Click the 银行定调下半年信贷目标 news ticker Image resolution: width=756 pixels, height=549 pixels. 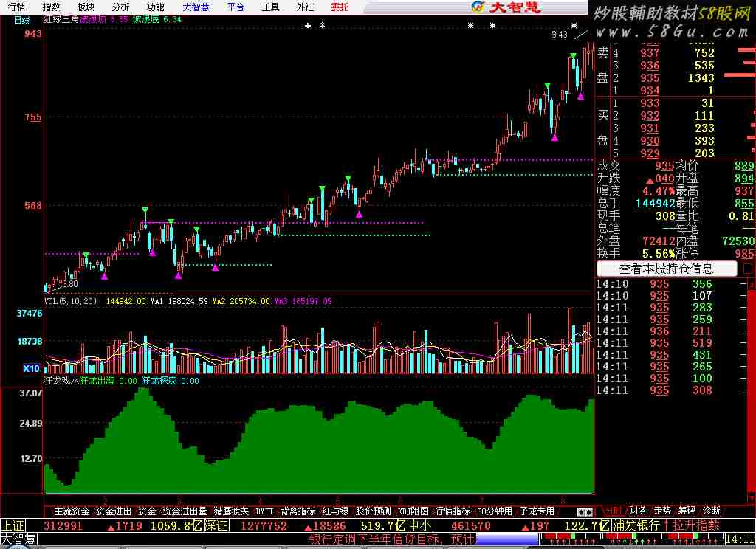tap(391, 539)
